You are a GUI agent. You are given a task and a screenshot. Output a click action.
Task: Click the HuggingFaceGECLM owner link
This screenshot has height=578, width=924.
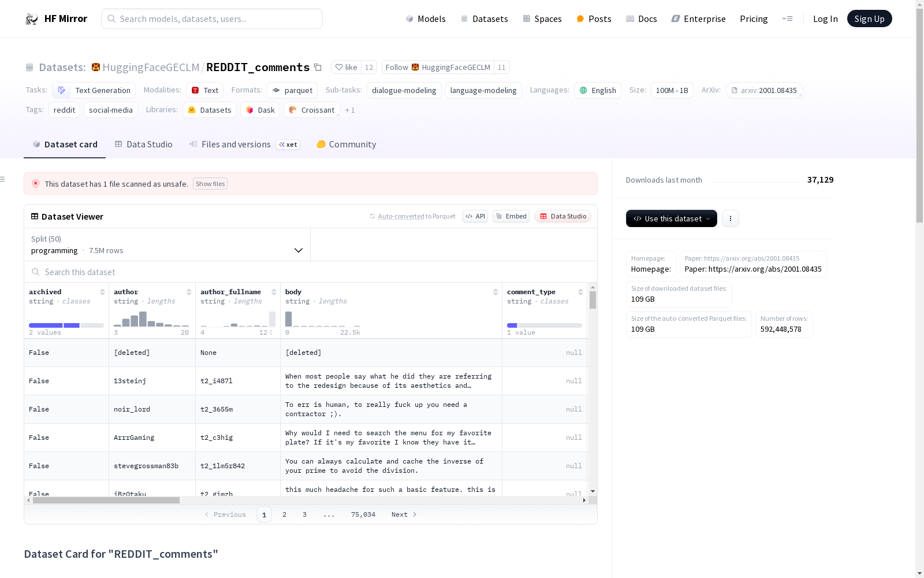(x=151, y=67)
